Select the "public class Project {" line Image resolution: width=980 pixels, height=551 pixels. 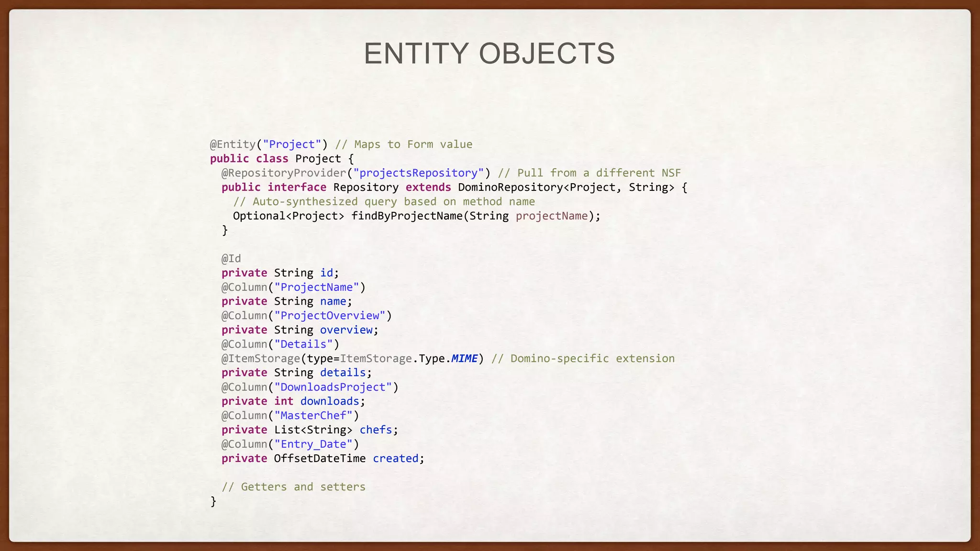(x=282, y=159)
